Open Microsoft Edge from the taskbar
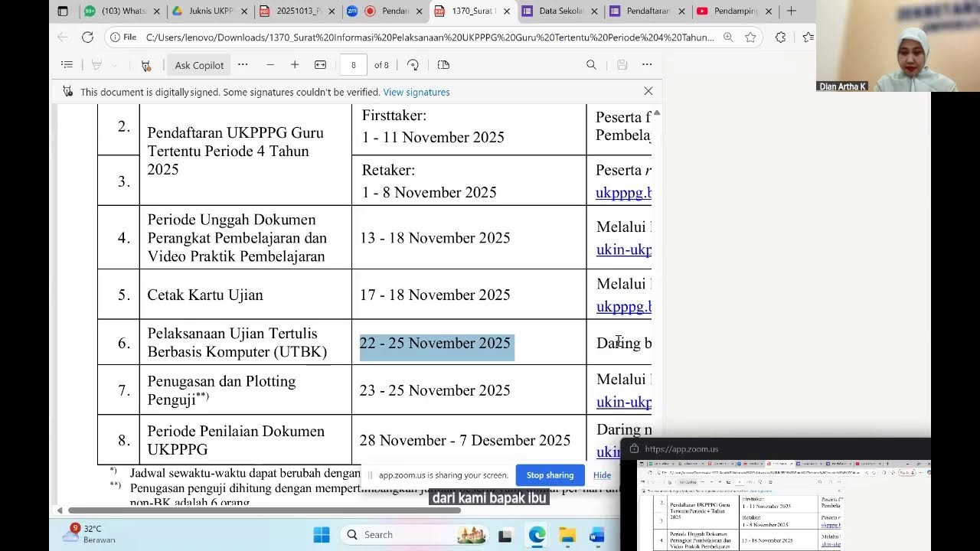This screenshot has height=551, width=980. click(x=537, y=535)
